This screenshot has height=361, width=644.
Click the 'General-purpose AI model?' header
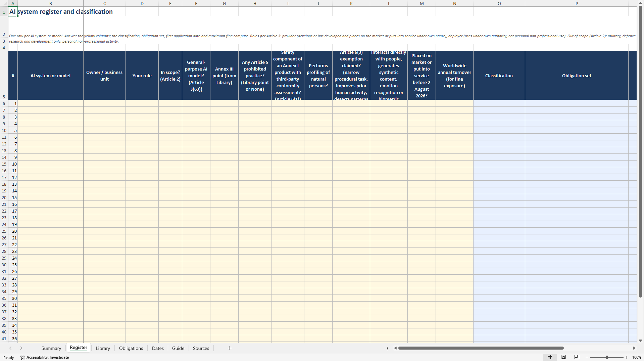(196, 76)
